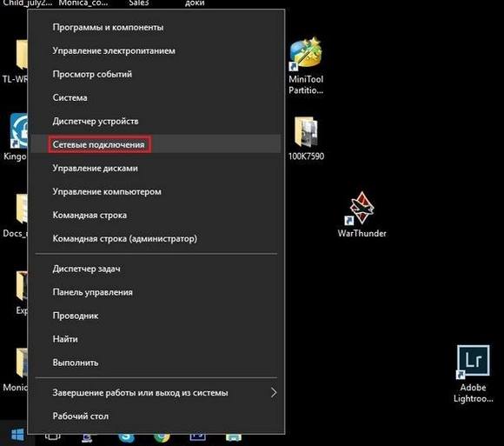Launch Диспетчер устройств
This screenshot has height=446, width=504.
click(x=156, y=121)
